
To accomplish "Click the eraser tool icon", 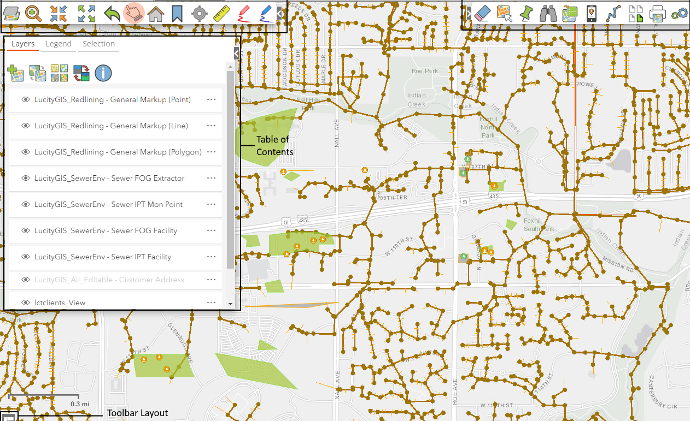I will [482, 13].
